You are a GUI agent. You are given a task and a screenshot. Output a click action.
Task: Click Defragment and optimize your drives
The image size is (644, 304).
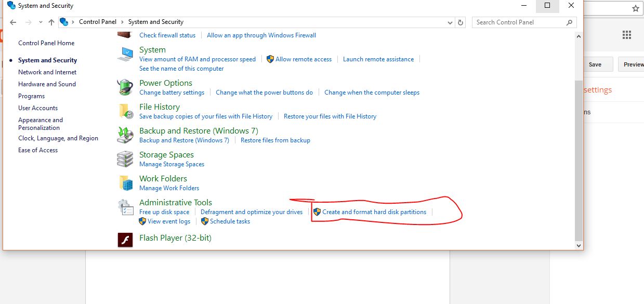pyautogui.click(x=252, y=212)
